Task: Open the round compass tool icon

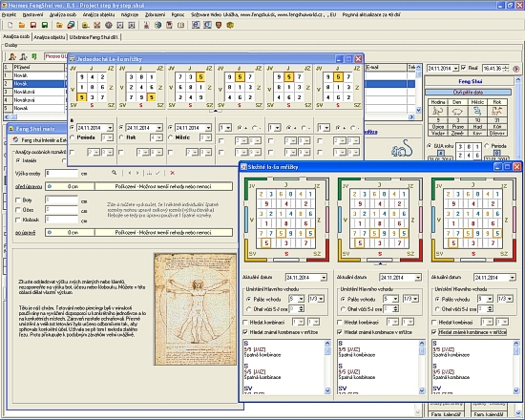Action: tap(109, 25)
